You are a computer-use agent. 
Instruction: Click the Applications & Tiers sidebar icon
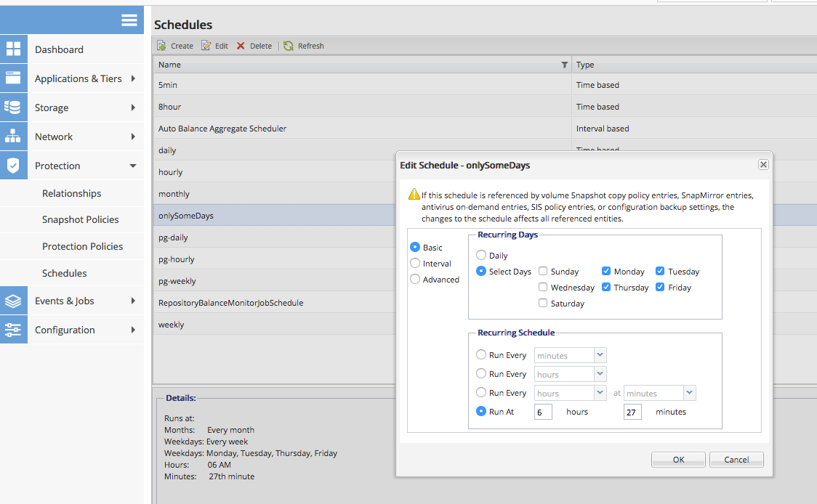[x=13, y=78]
